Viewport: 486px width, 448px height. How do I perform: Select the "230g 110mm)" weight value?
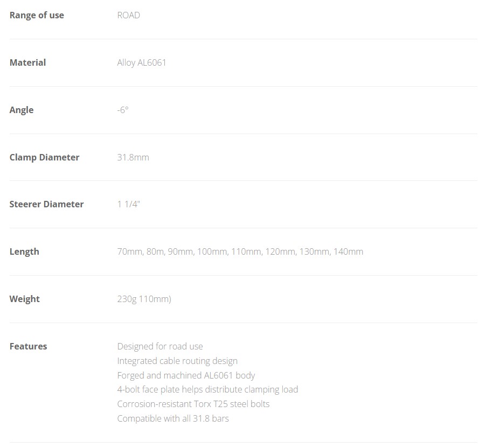pos(144,299)
